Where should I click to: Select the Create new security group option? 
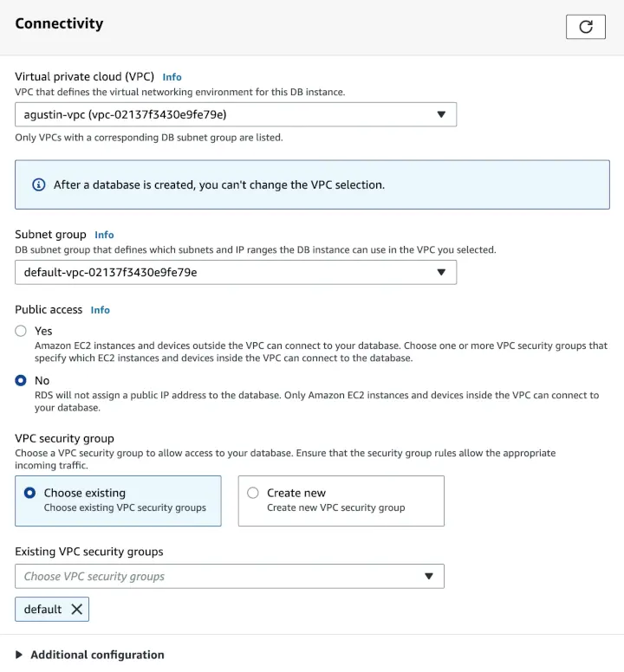pos(253,493)
